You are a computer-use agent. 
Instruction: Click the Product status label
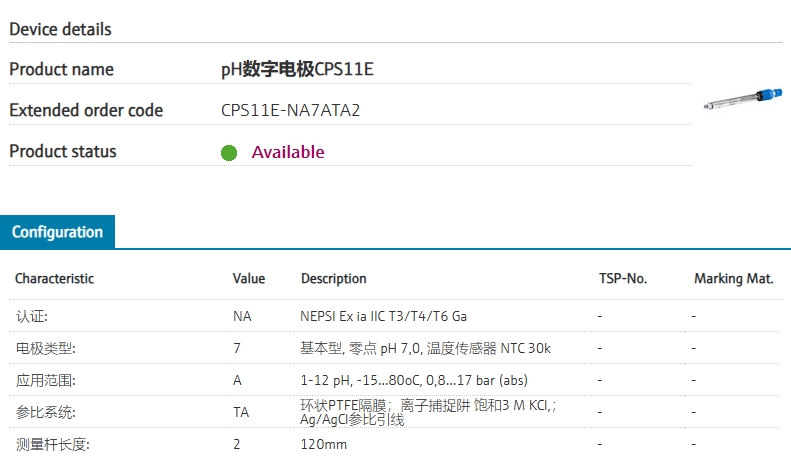click(62, 152)
